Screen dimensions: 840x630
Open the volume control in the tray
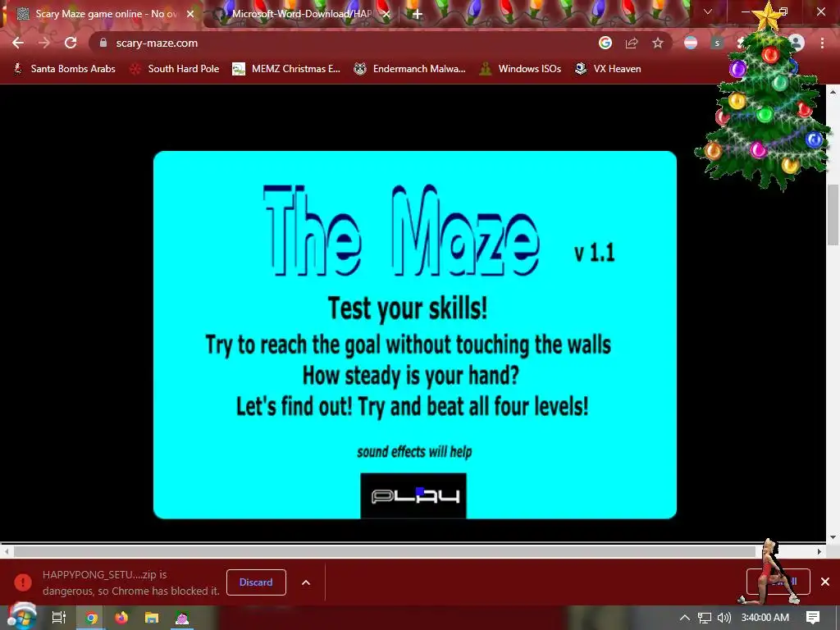[724, 618]
